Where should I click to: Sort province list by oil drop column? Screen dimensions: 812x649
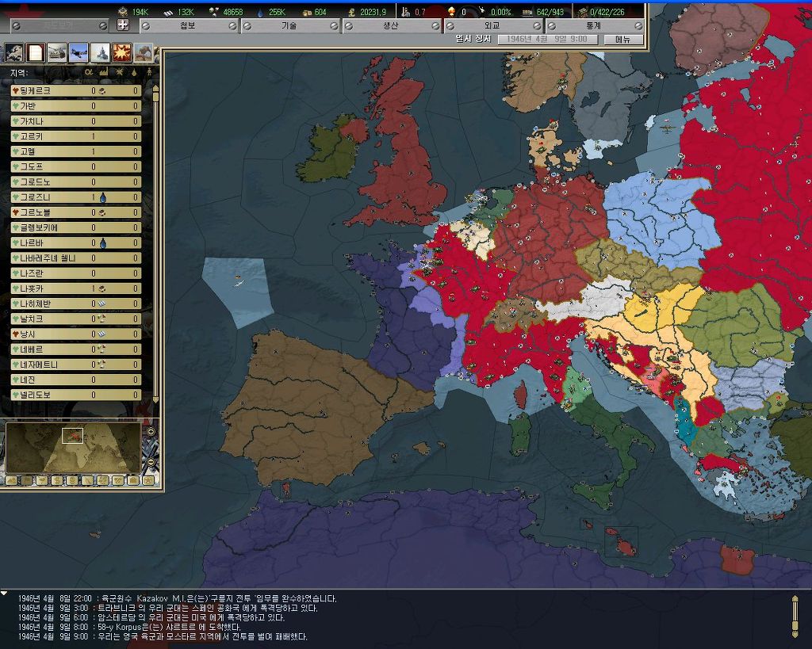click(134, 72)
